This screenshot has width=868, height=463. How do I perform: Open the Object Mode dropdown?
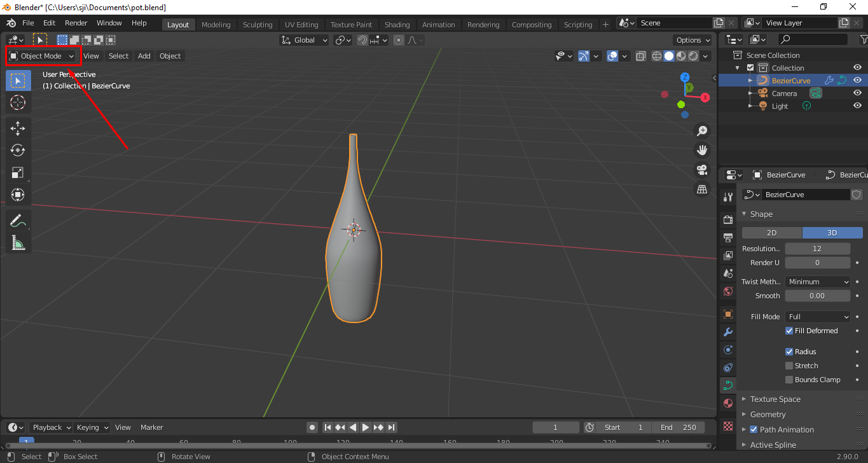pyautogui.click(x=43, y=56)
